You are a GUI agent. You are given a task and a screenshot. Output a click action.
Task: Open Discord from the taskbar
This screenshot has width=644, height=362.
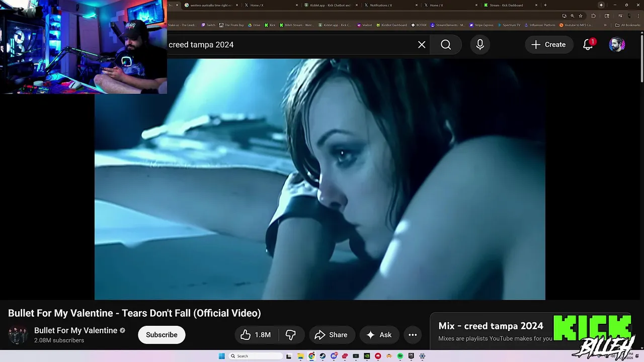pos(334,356)
